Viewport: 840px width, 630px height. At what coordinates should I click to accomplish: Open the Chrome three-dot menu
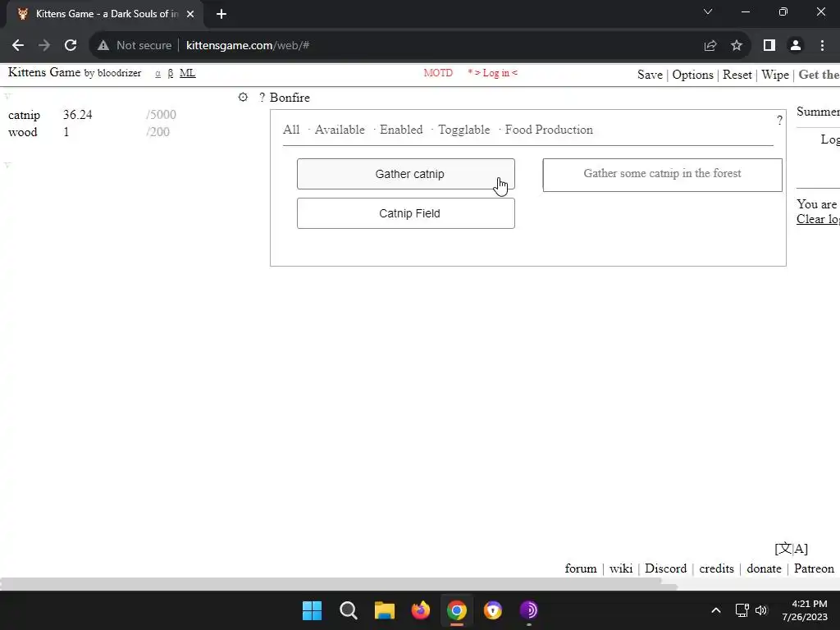click(822, 46)
